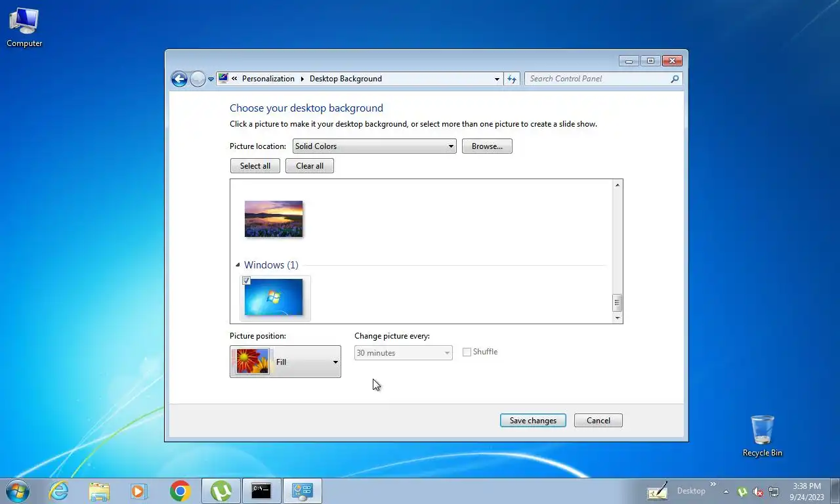Select the Windows 7 logo wallpaper thumbnail

(274, 297)
